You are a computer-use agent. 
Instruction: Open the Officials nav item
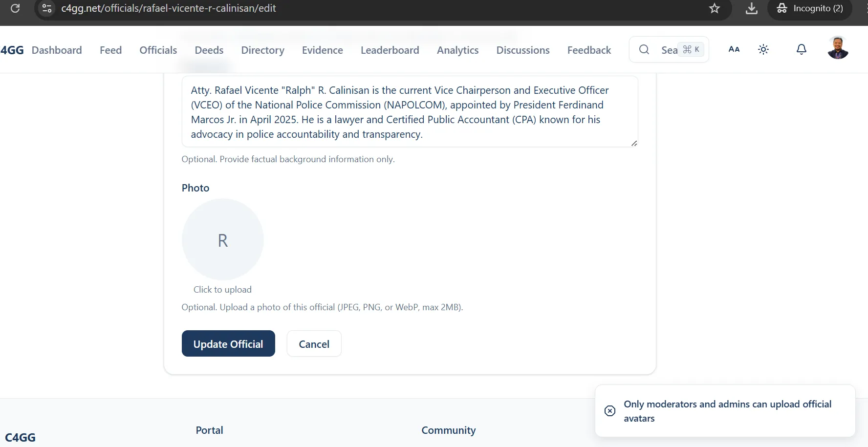(x=158, y=50)
